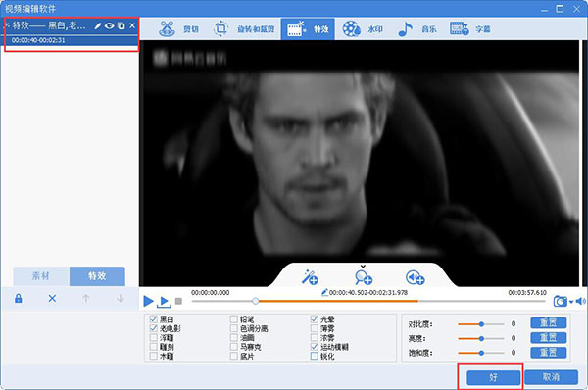Enable the 雕刻 effect checkbox

(x=154, y=347)
